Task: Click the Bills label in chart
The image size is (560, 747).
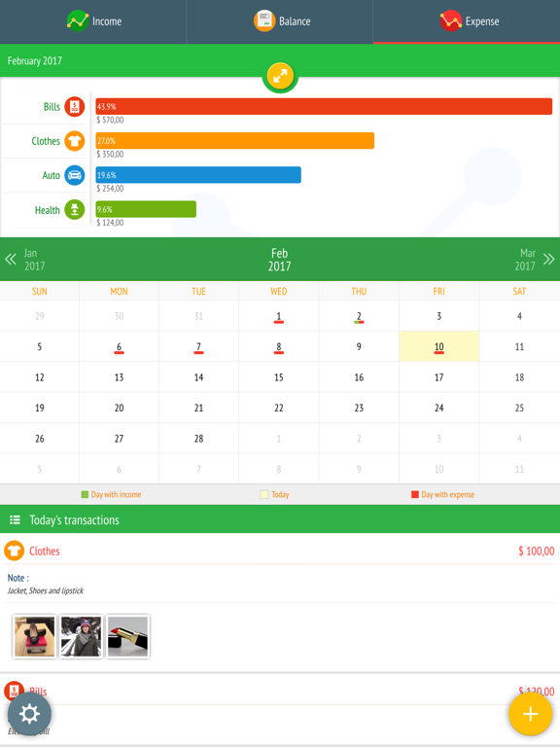Action: (52, 107)
